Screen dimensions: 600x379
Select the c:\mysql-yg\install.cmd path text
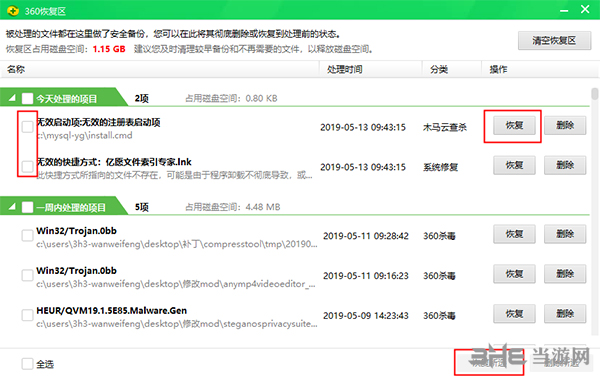tap(85, 136)
